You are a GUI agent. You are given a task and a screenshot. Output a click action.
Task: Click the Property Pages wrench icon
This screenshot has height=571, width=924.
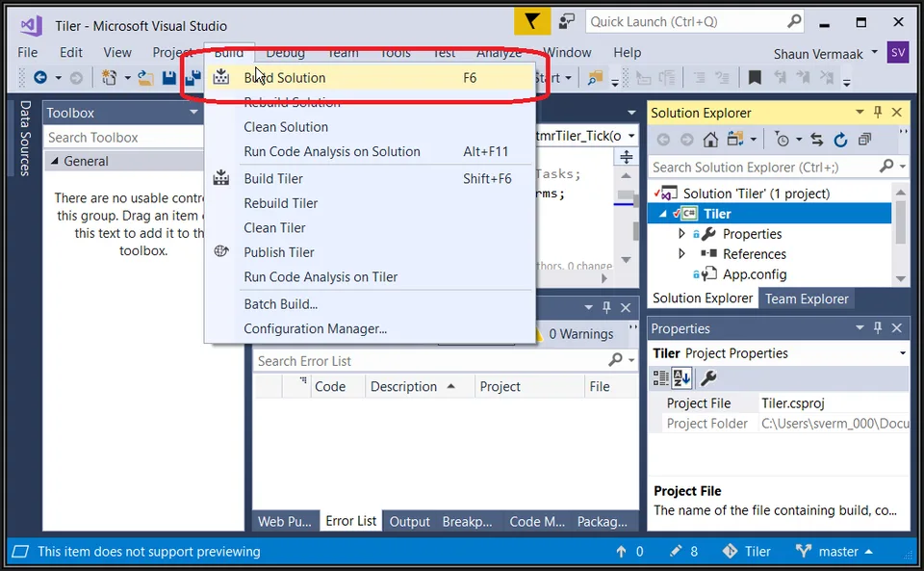708,377
